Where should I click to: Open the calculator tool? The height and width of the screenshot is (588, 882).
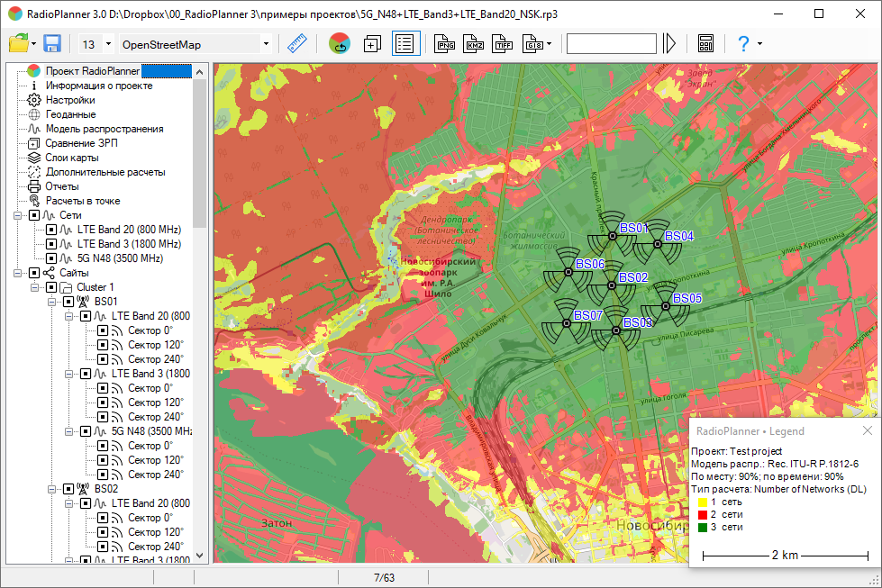tap(705, 43)
